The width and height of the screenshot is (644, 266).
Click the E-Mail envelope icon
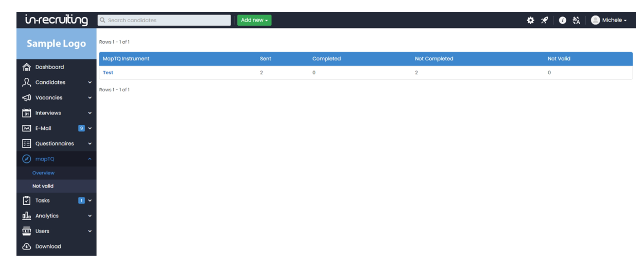[x=27, y=128]
